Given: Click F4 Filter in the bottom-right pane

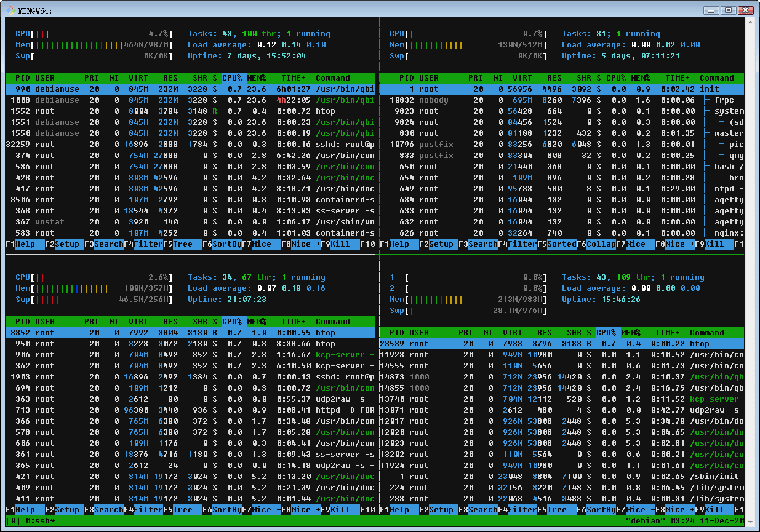Looking at the screenshot, I should tap(522, 510).
